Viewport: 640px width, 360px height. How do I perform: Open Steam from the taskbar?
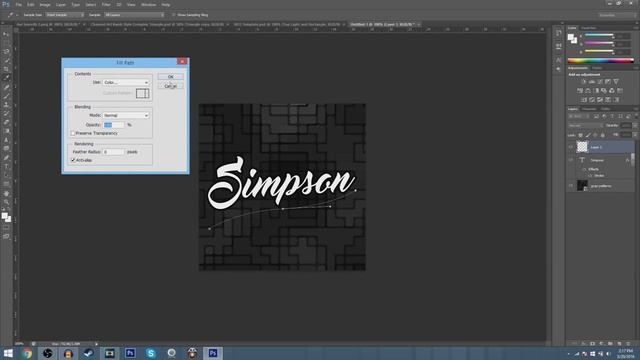pyautogui.click(x=89, y=353)
